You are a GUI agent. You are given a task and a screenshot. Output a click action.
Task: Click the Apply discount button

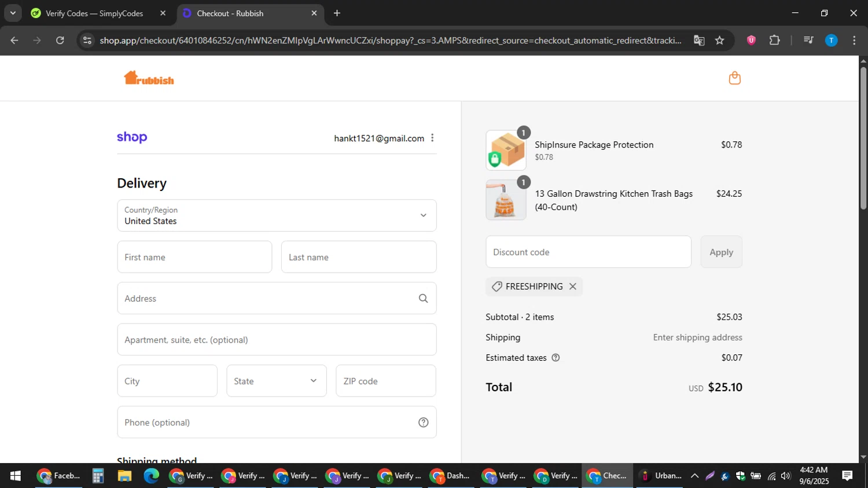(721, 252)
